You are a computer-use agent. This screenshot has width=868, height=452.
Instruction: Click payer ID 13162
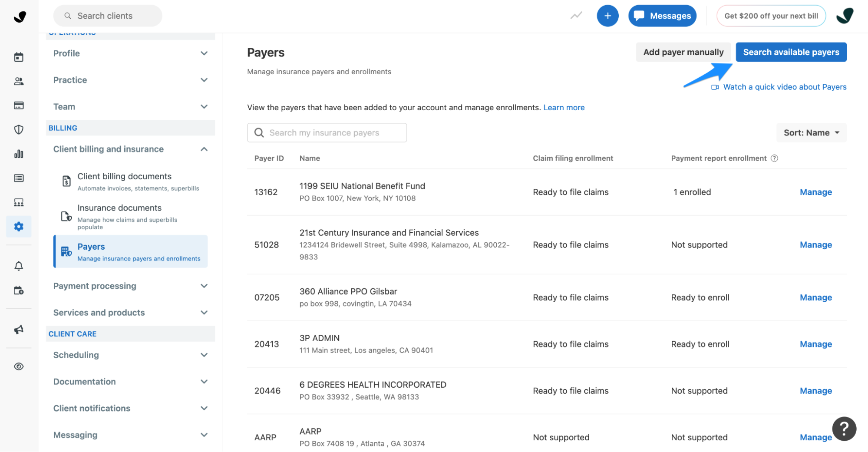266,192
